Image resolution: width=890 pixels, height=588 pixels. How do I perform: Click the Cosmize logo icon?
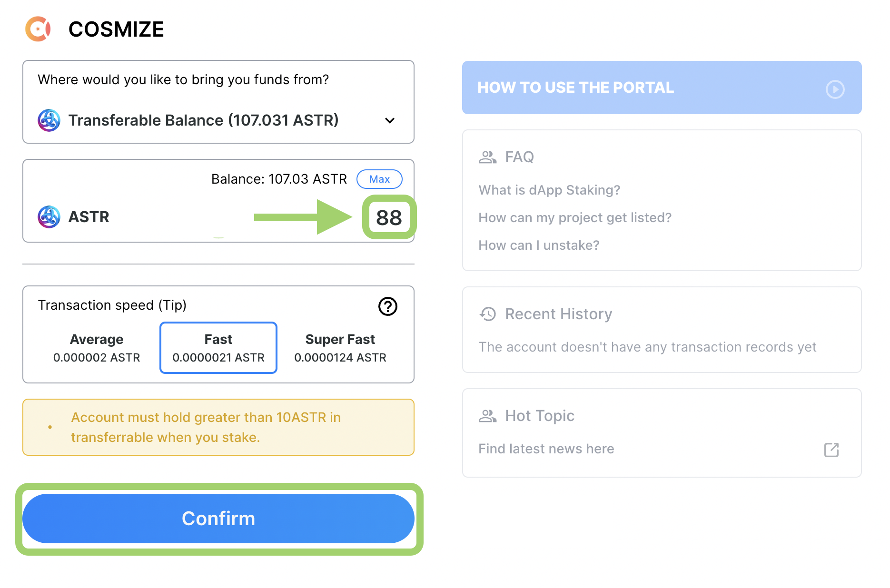[x=38, y=29]
